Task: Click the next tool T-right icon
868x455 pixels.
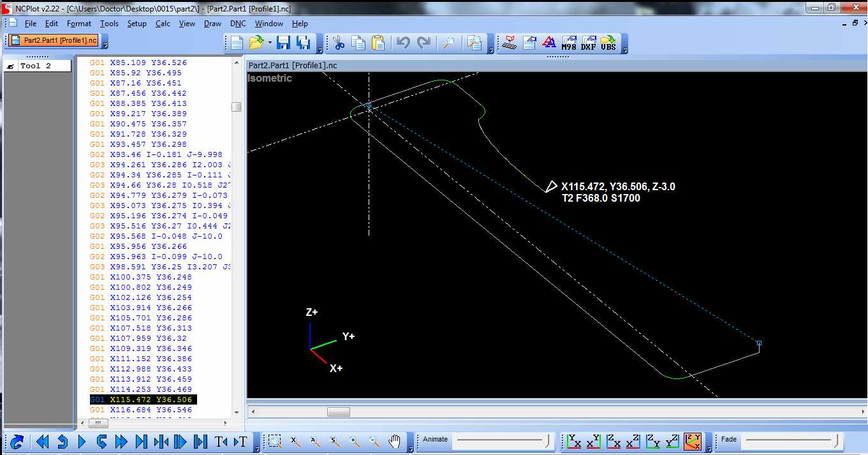Action: pos(240,442)
